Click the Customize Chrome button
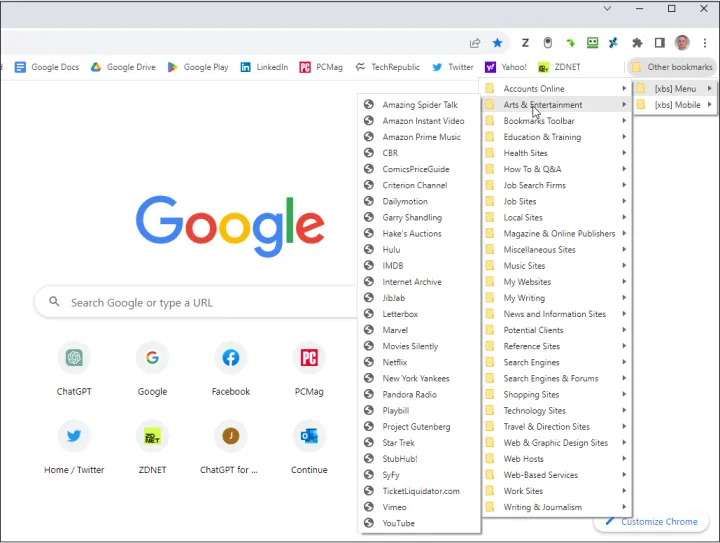Viewport: 720px width, 543px height. coord(651,521)
